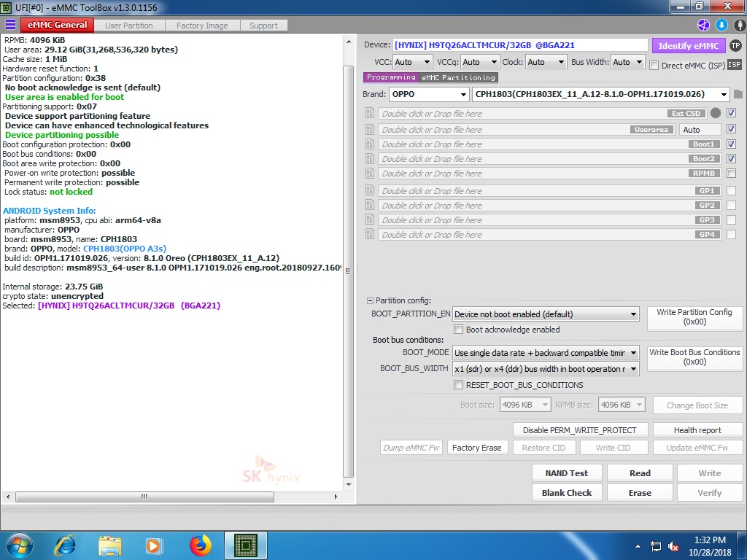The height and width of the screenshot is (560, 747).
Task: Click file icon for Userarea row
Action: [370, 129]
